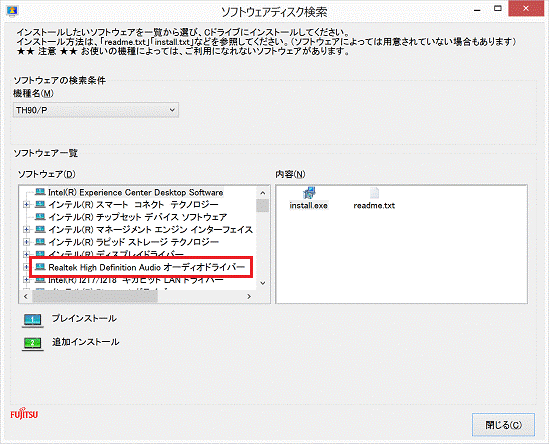
Task: Click the app icon in title bar
Action: [x=12, y=12]
